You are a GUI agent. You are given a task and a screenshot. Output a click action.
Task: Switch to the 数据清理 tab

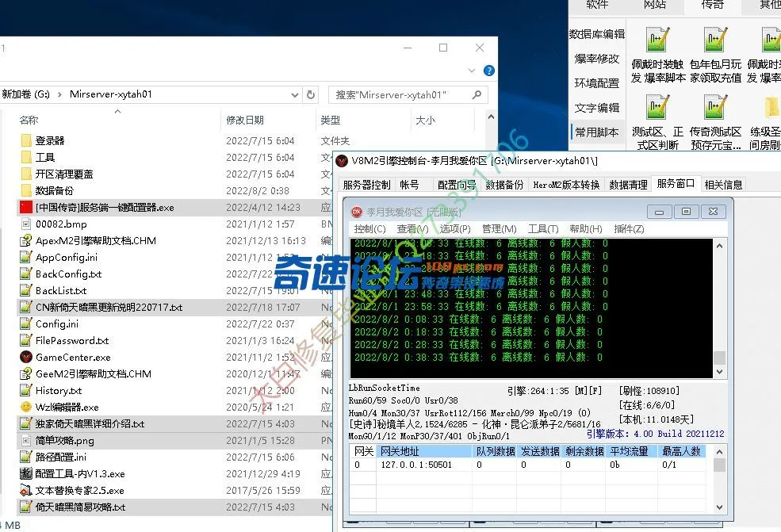click(628, 185)
